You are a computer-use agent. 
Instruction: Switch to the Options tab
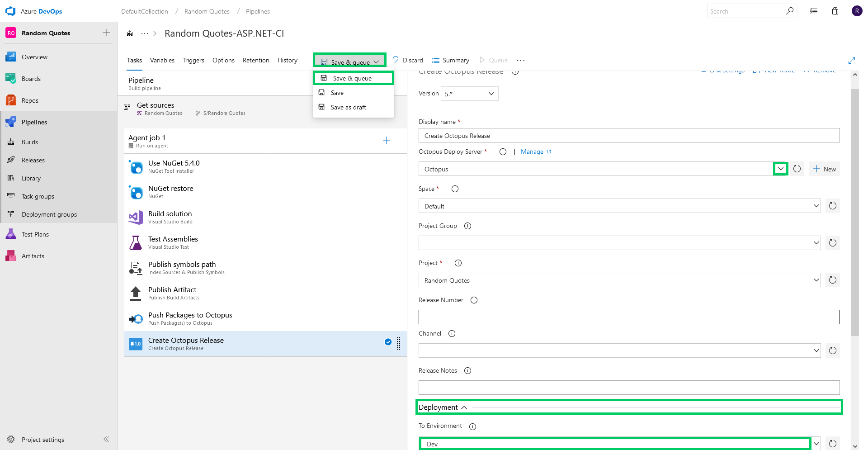pyautogui.click(x=223, y=60)
